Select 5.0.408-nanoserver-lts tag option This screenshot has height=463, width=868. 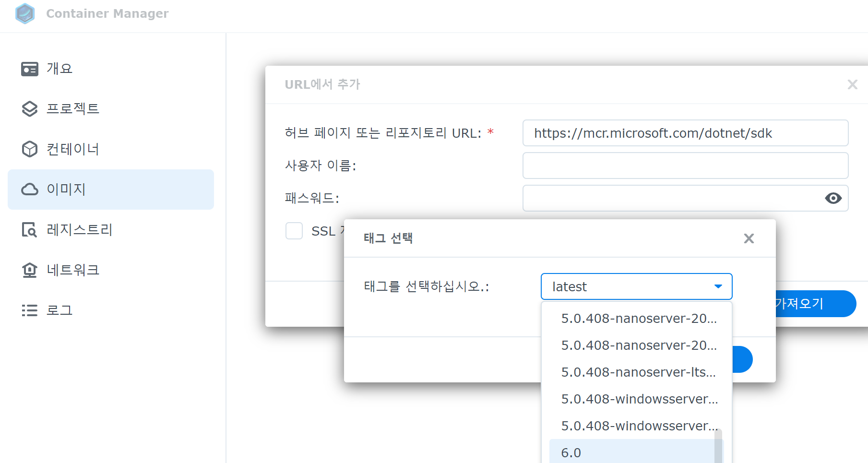pyautogui.click(x=636, y=372)
